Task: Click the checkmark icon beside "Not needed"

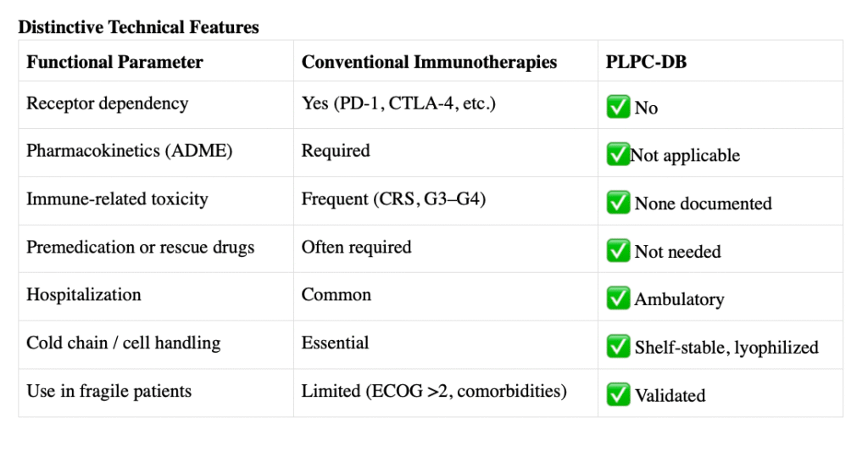Action: pyautogui.click(x=618, y=250)
